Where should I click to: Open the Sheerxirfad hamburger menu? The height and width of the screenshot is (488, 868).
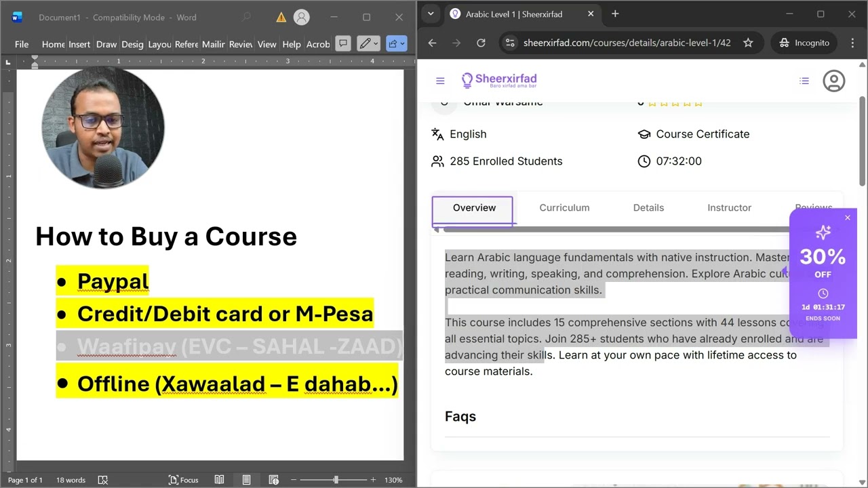click(440, 81)
